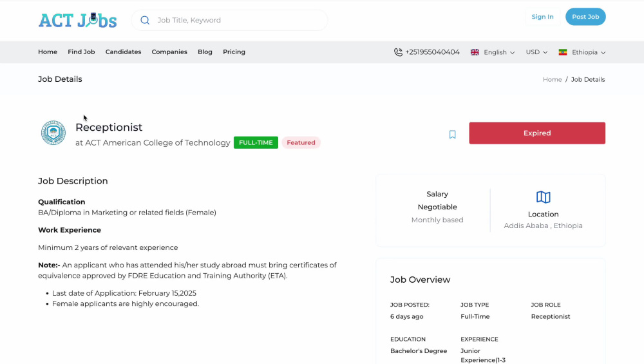Click the Qualification subheading
Screen dimensions: 644x364
62,202
